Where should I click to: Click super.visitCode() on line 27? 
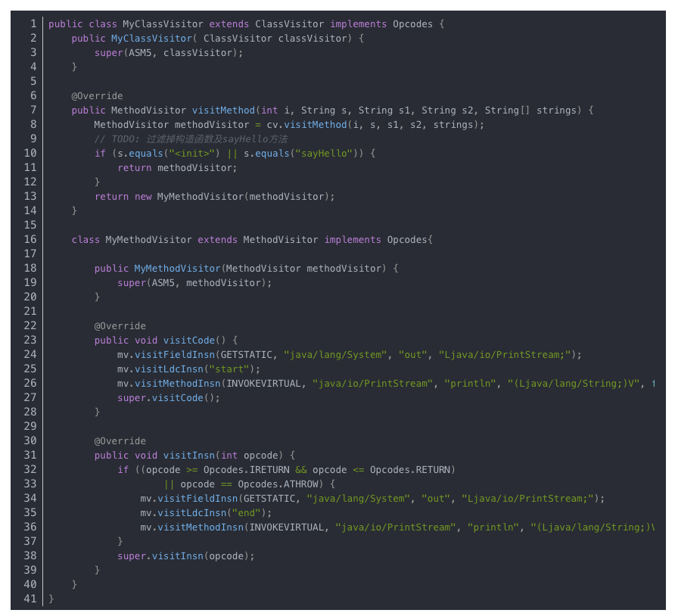(x=166, y=398)
